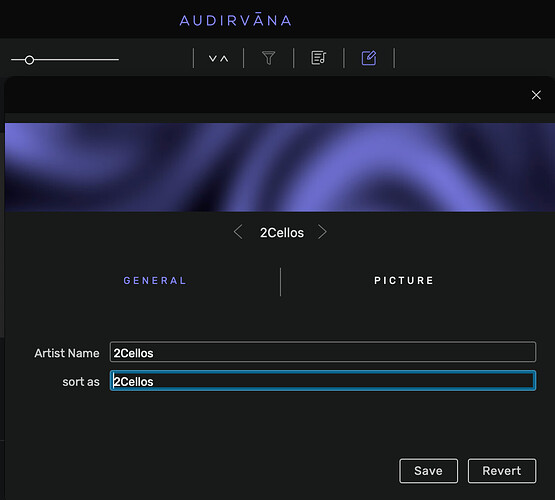Save the artist changes
Viewport: 555px width, 500px height.
click(x=428, y=471)
